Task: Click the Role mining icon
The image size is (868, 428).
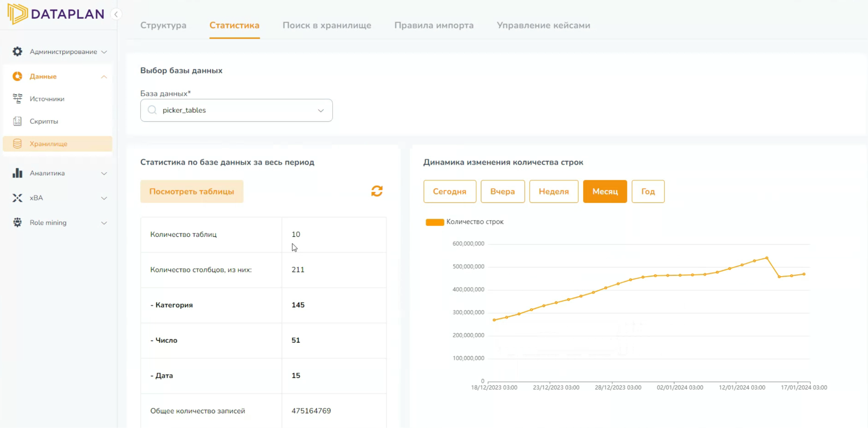Action: [17, 222]
